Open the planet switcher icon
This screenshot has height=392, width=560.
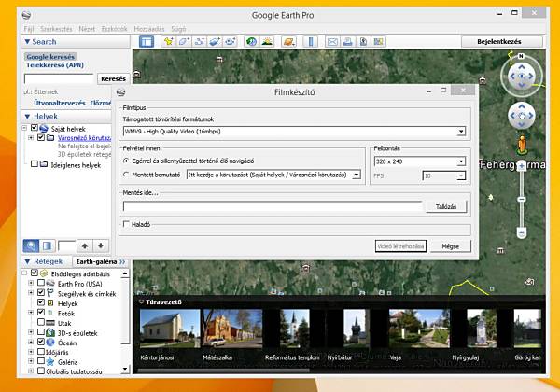pos(288,42)
